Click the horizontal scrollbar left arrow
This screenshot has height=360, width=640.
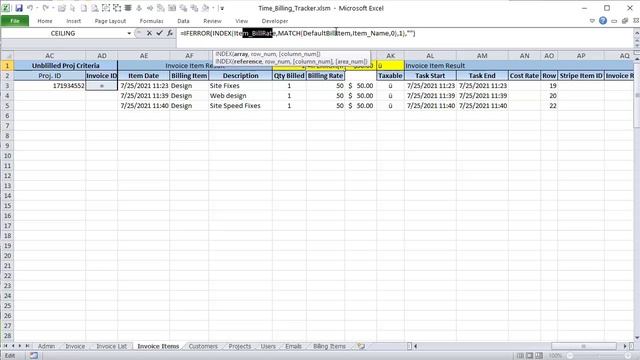coord(415,346)
